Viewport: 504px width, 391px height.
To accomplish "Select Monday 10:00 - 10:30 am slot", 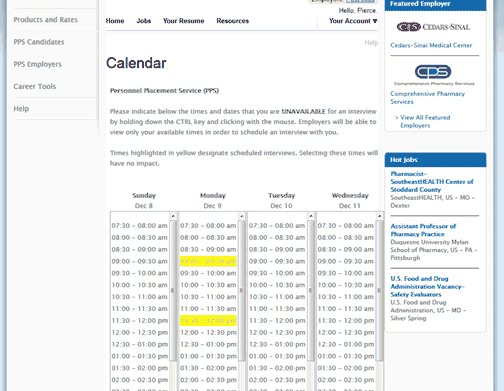I will tap(208, 285).
